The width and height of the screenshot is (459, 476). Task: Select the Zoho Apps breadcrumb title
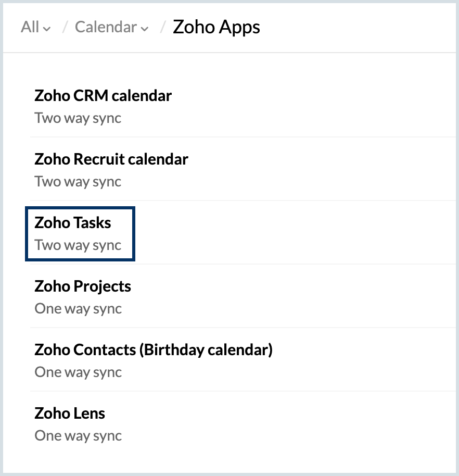[x=216, y=27]
